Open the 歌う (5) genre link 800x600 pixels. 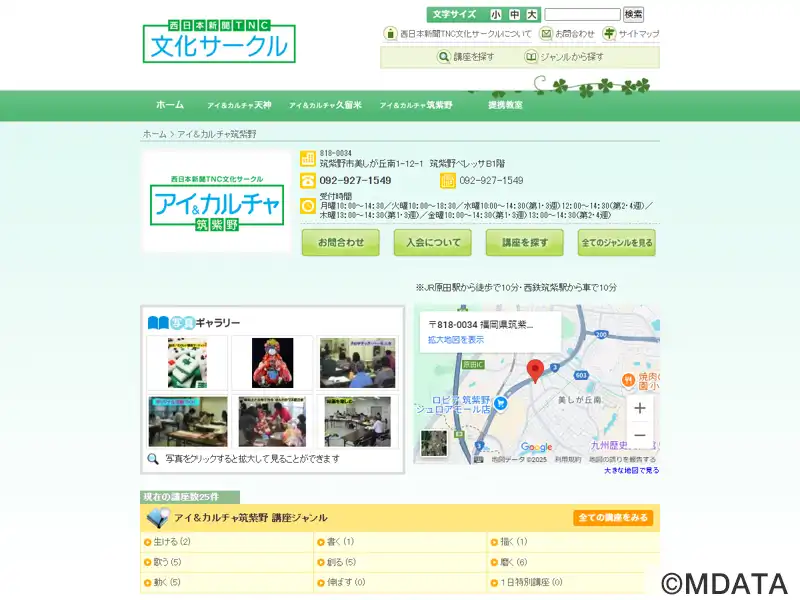pos(167,562)
